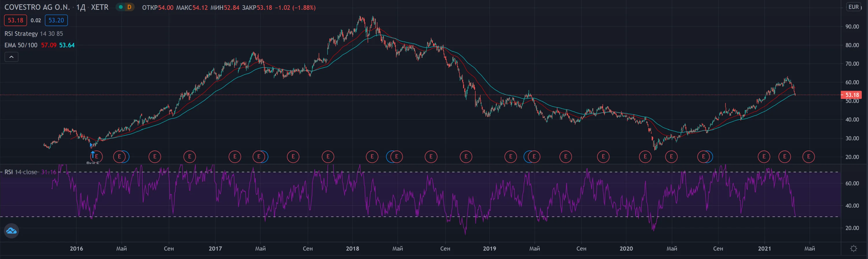Click the orange D delayed-data badge
The height and width of the screenshot is (259, 868).
(129, 7)
